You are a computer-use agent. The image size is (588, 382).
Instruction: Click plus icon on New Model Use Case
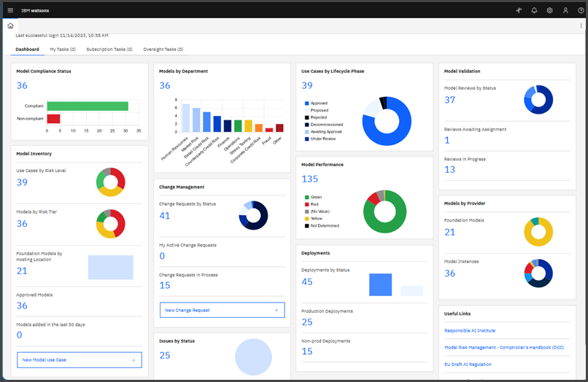coord(134,360)
